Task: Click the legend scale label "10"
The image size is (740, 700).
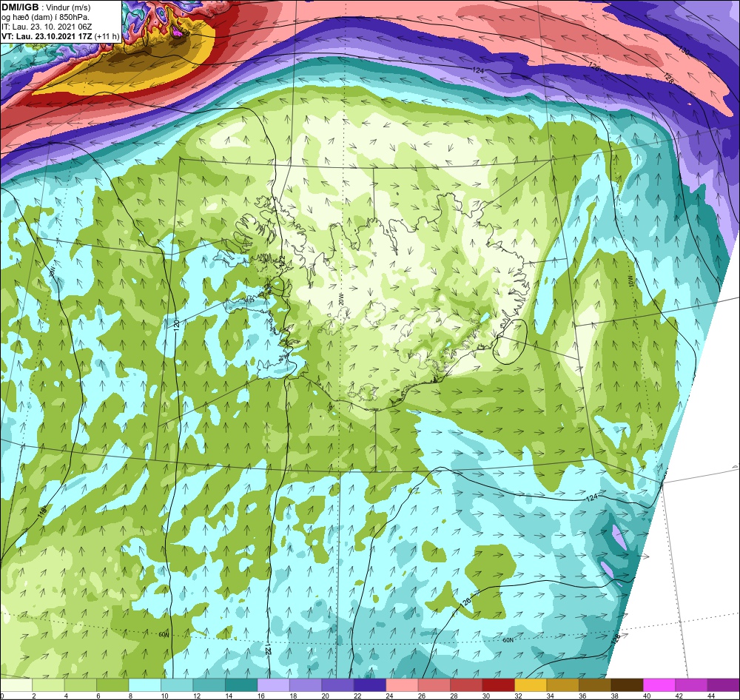Action: (x=164, y=696)
